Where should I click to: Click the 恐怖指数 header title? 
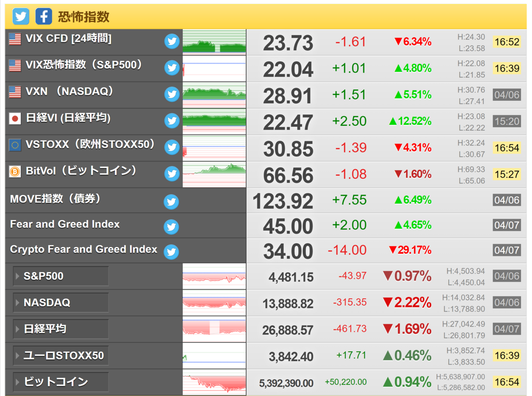pyautogui.click(x=83, y=17)
